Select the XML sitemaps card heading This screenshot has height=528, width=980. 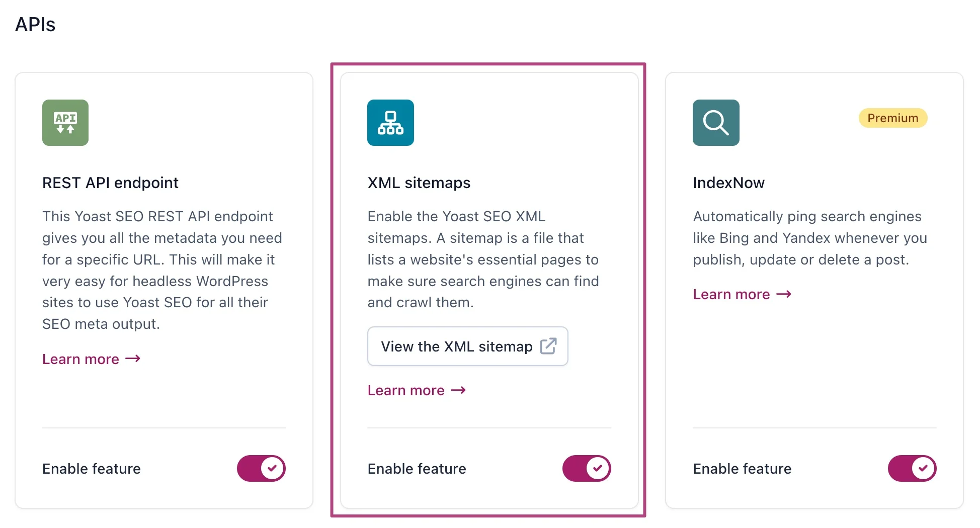419,183
